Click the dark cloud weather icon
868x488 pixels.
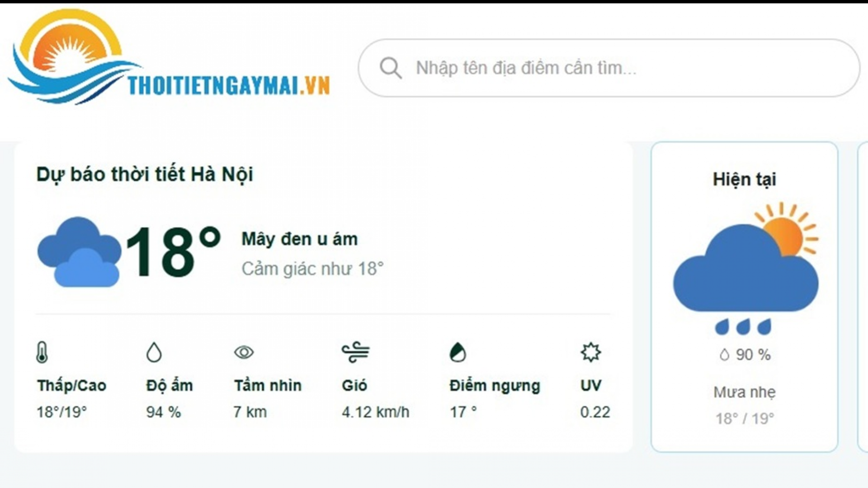pos(79,252)
